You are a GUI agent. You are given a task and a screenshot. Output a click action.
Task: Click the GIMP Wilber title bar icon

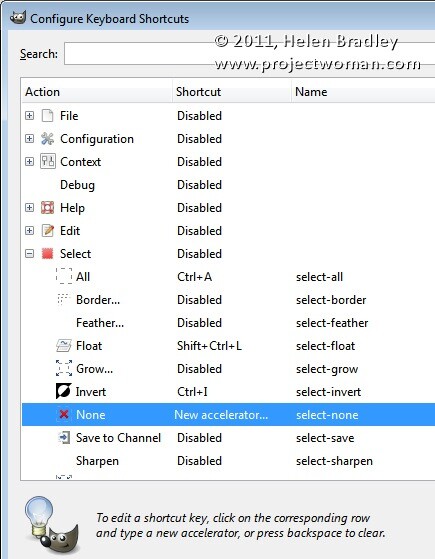[17, 17]
